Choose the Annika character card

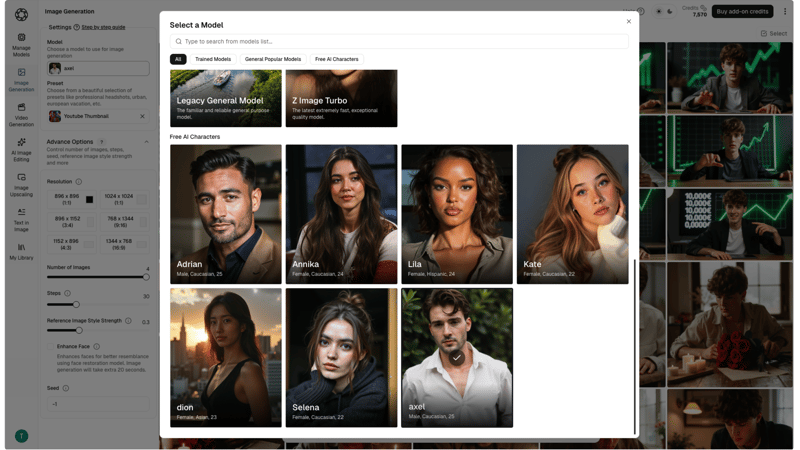pyautogui.click(x=341, y=214)
